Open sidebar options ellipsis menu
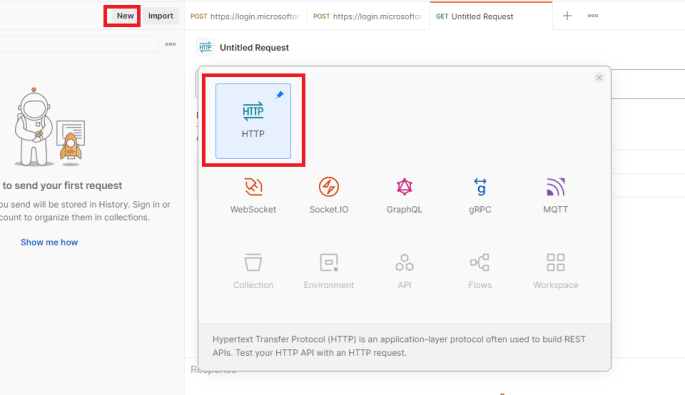 (170, 44)
